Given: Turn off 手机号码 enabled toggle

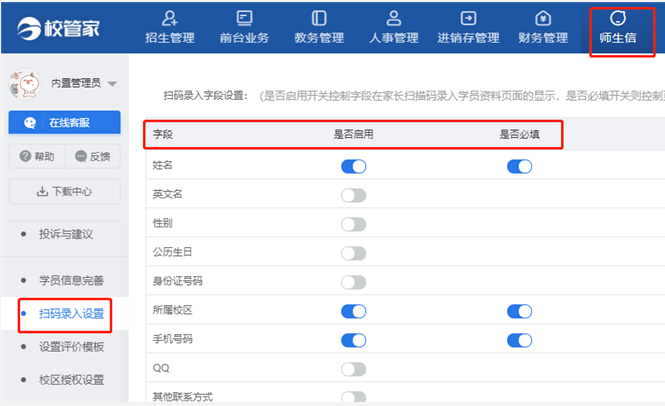Looking at the screenshot, I should click(x=353, y=340).
